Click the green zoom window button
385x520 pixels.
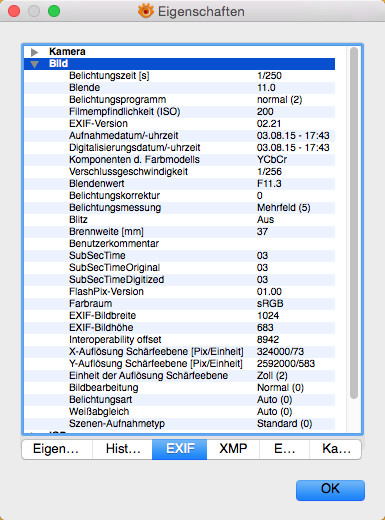pos(54,11)
